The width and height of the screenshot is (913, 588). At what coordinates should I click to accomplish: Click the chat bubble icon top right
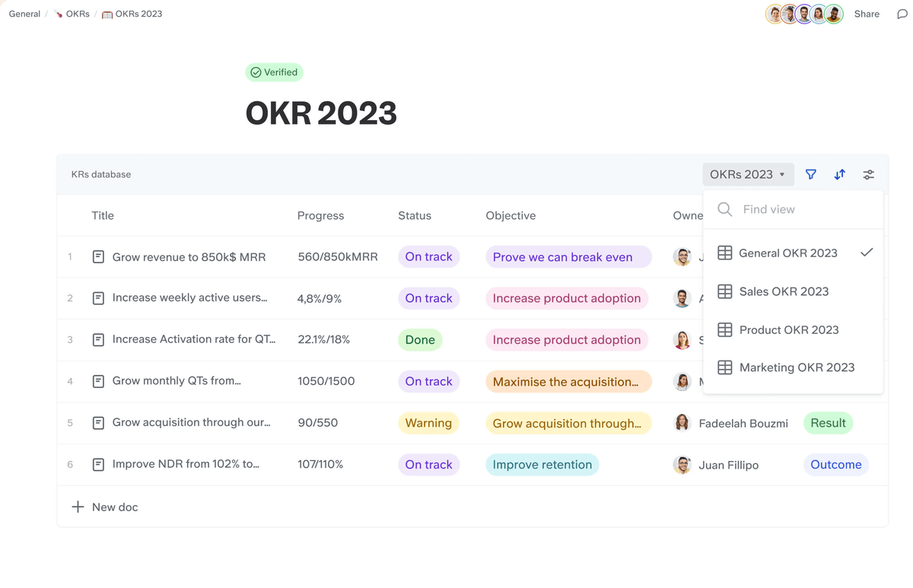(901, 14)
